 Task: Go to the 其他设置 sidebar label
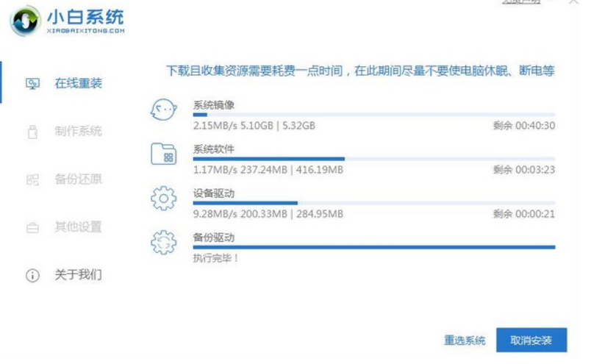tap(79, 227)
